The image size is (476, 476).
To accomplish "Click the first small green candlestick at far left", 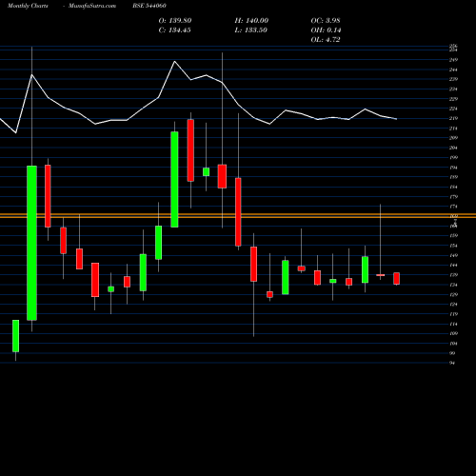I will point(16,336).
